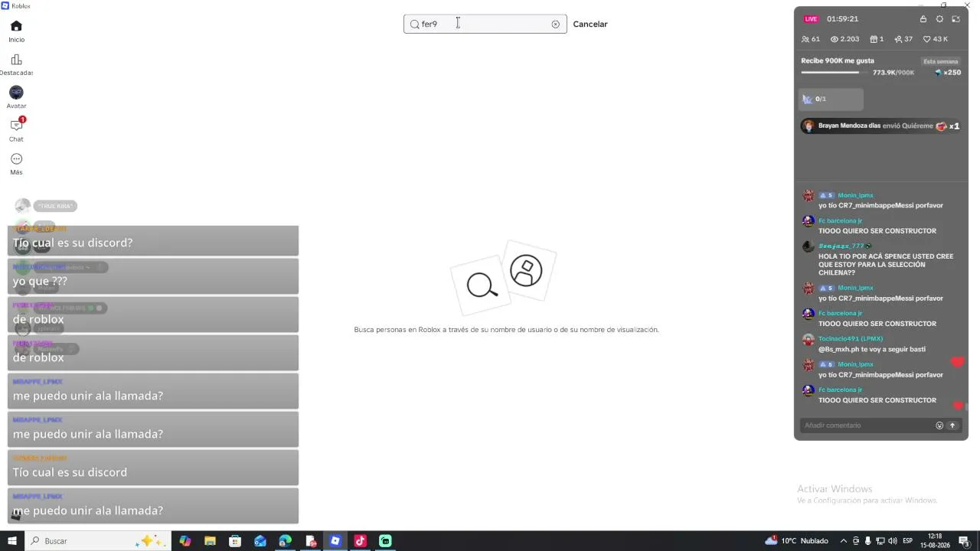Clear the search field text
980x551 pixels.
[x=555, y=24]
